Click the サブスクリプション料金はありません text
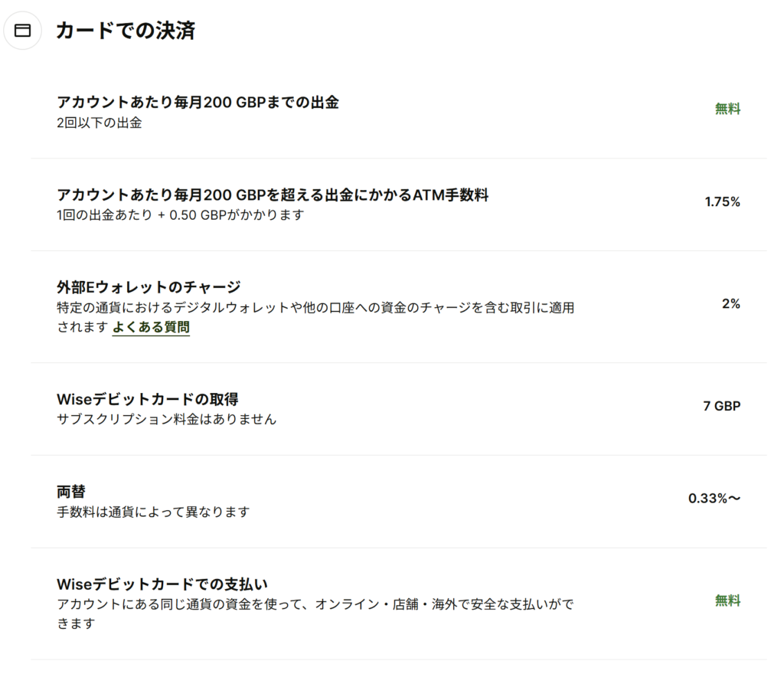 167,420
